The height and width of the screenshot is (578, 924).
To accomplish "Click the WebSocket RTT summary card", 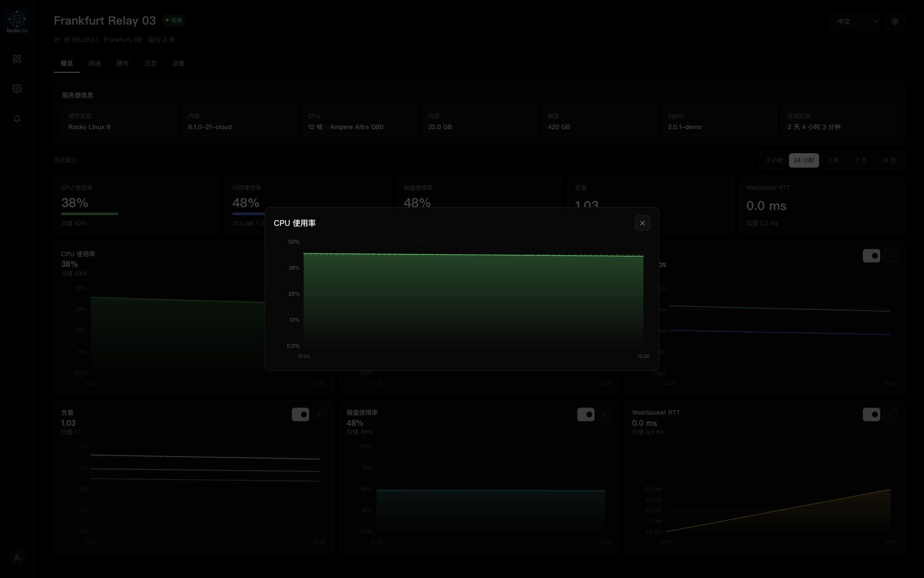I will [821, 206].
